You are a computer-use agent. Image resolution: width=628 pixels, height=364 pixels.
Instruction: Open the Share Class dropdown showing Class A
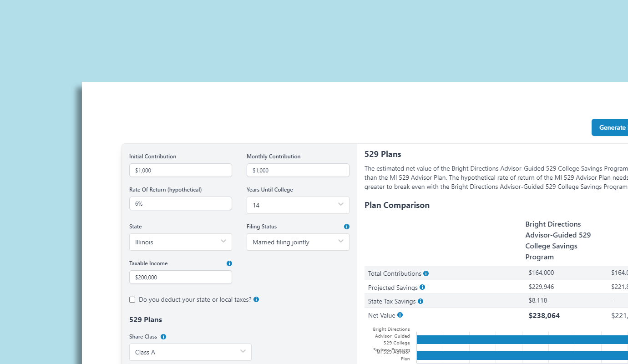tap(190, 352)
